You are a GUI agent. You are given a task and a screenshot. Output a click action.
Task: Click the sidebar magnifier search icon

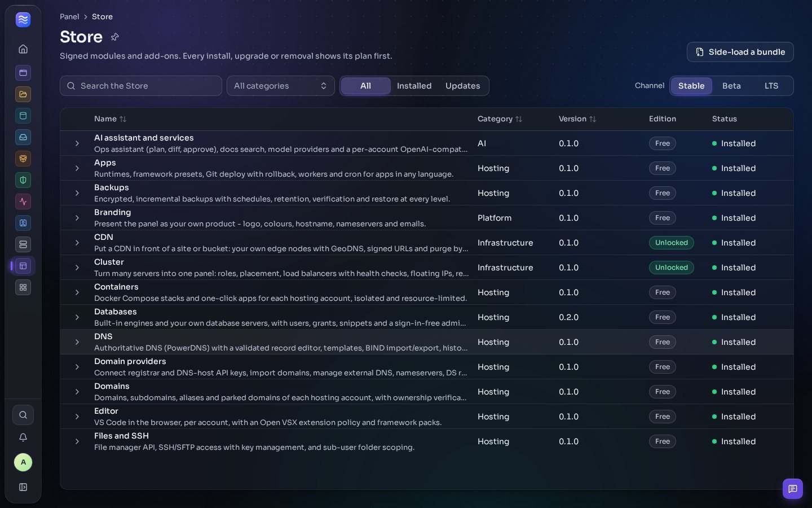(23, 415)
